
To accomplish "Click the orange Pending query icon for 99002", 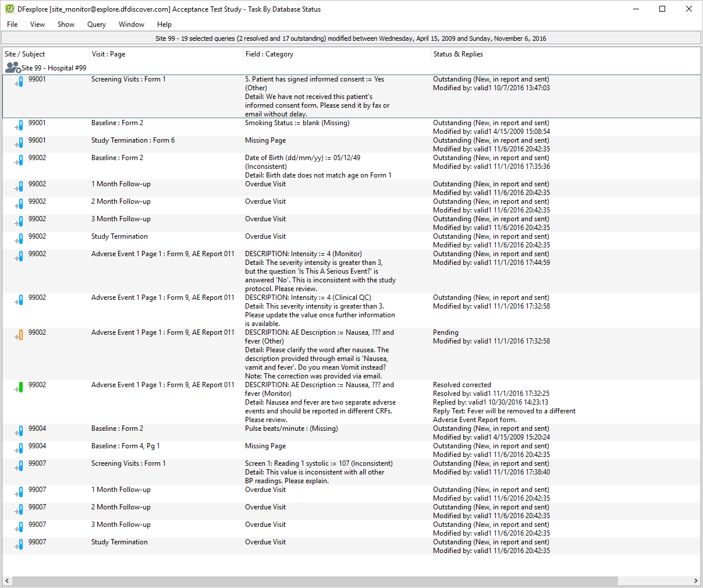I will click(x=20, y=335).
